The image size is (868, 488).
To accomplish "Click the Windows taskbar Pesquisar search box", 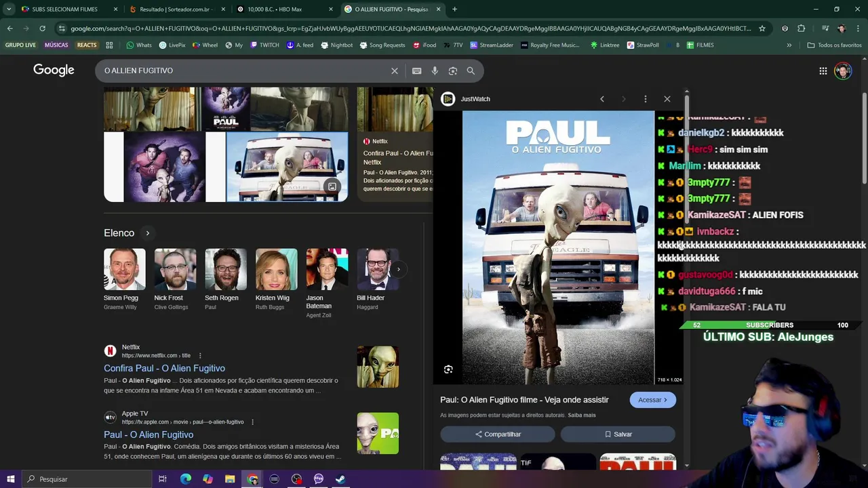I will (87, 479).
